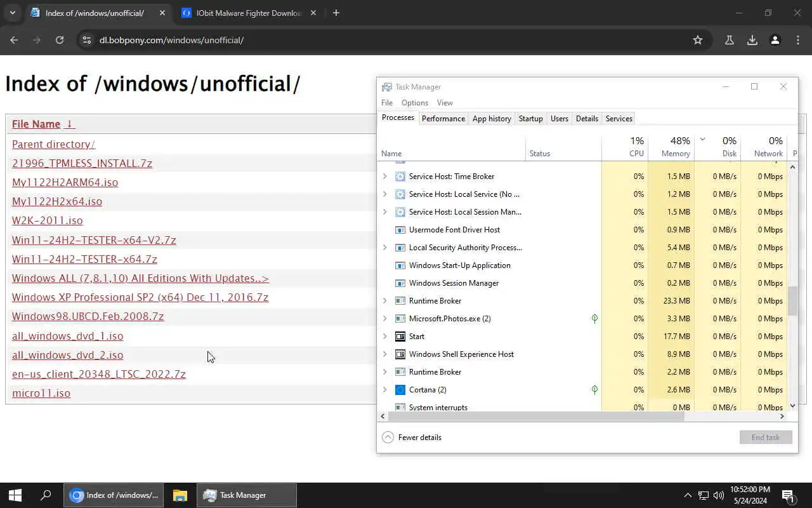The width and height of the screenshot is (812, 508).
Task: Open Chrome Labs flask icon
Action: pos(730,40)
